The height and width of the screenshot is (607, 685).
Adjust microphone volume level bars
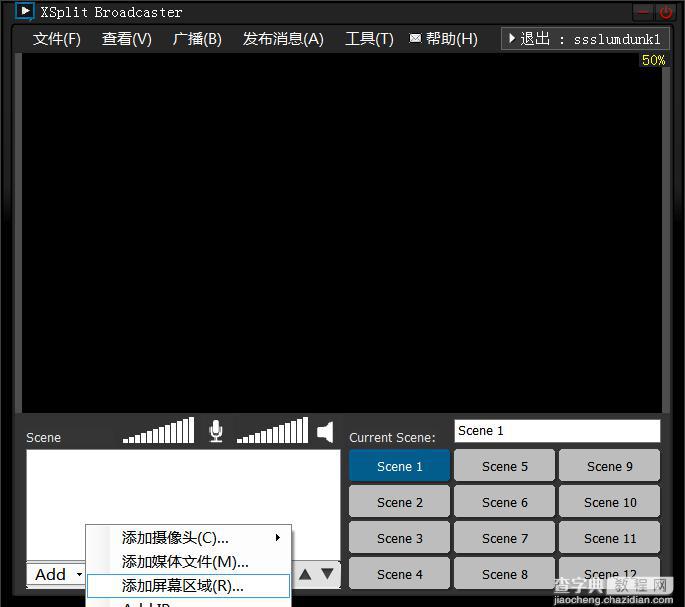tap(159, 430)
